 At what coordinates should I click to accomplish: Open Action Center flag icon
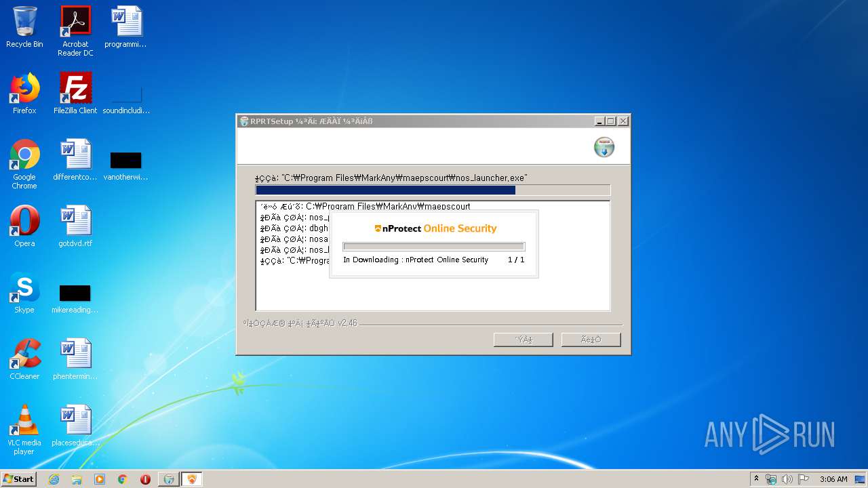click(804, 479)
